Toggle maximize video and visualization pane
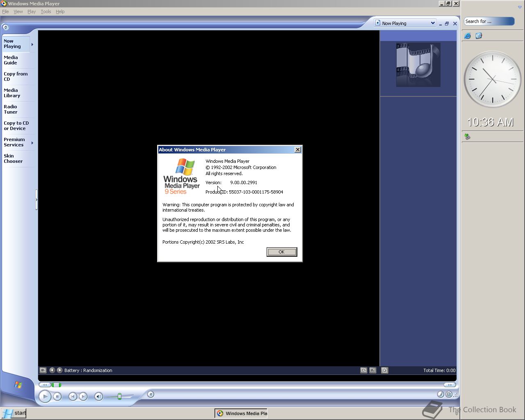This screenshot has height=420, width=525. [364, 370]
